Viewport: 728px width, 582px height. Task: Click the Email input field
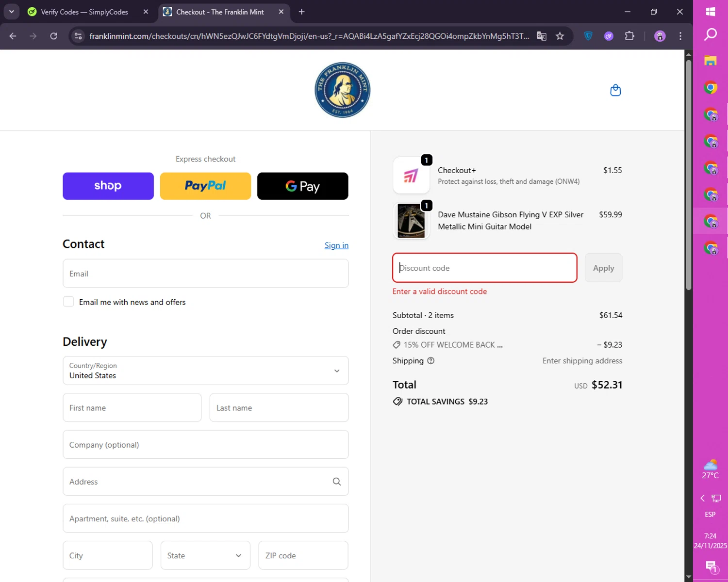206,274
